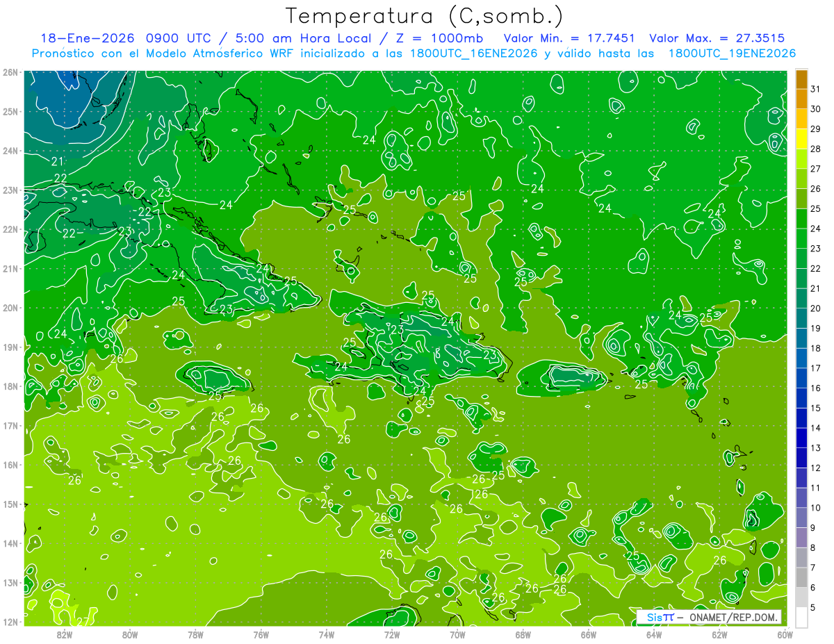Viewport: 834px width, 644px height.
Task: Click the "31" label on the color bar
Action: click(816, 89)
